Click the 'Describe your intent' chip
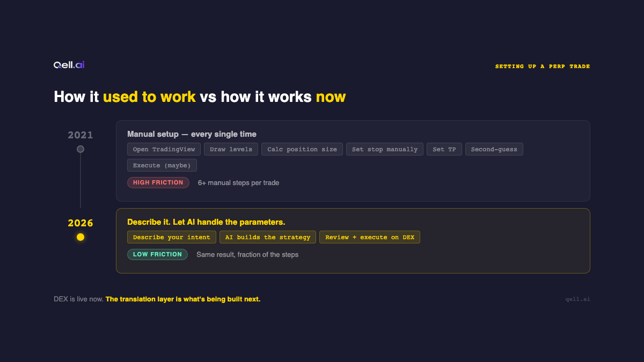The image size is (644, 362). point(172,237)
